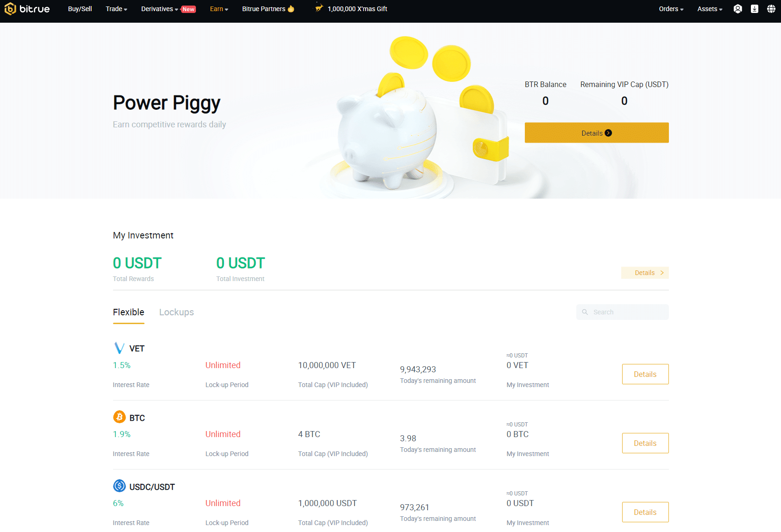Screen dimensions: 781x532
Task: Click the search magnifier icon
Action: [x=585, y=312]
